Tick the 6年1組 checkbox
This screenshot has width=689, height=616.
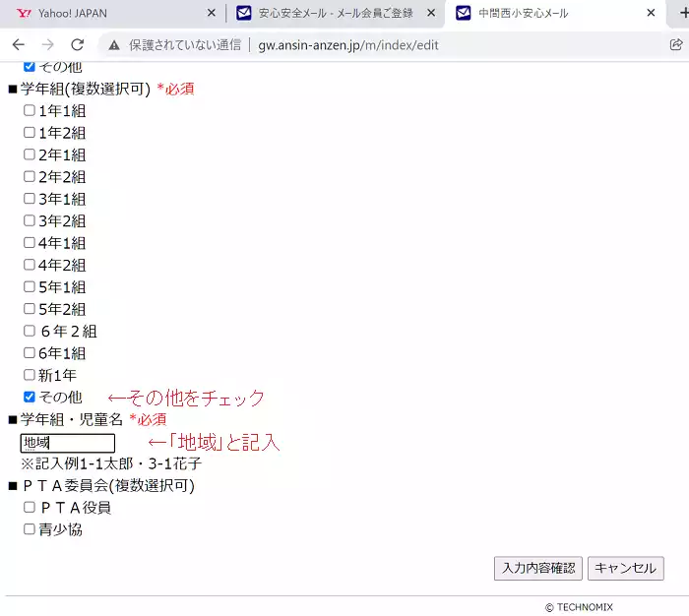[x=30, y=353]
